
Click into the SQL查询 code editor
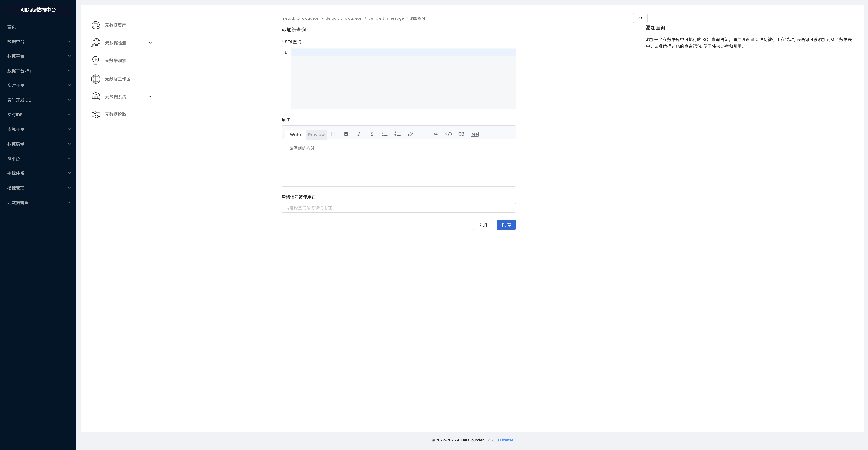[x=403, y=79]
